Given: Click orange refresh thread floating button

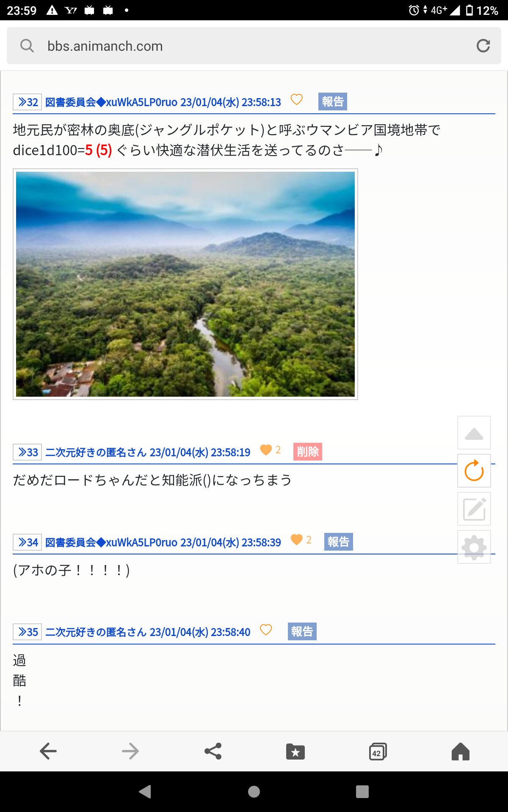Looking at the screenshot, I should point(474,471).
